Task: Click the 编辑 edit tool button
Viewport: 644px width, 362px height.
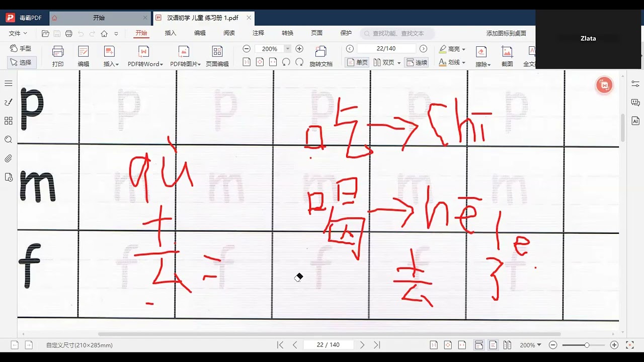Action: pyautogui.click(x=84, y=56)
